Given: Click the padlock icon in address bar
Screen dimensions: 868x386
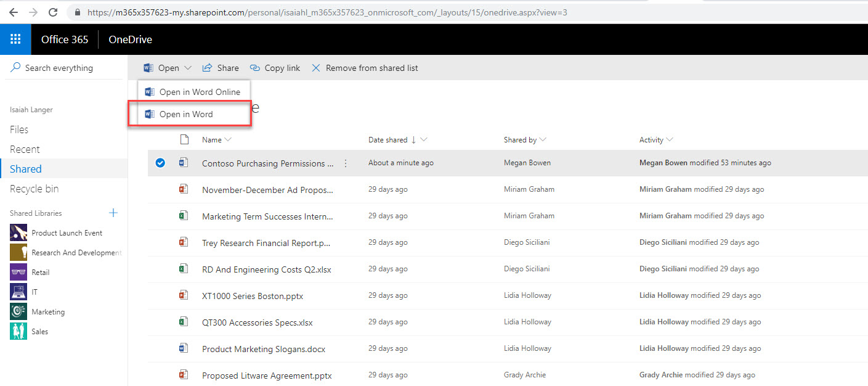Looking at the screenshot, I should pos(78,12).
